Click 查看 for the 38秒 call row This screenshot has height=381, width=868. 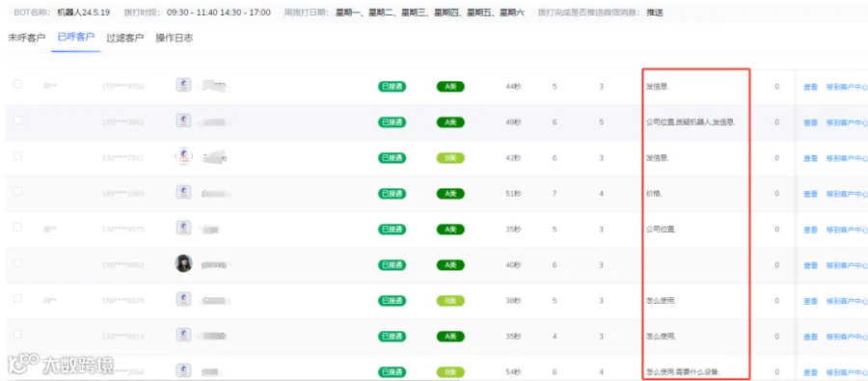(810, 301)
